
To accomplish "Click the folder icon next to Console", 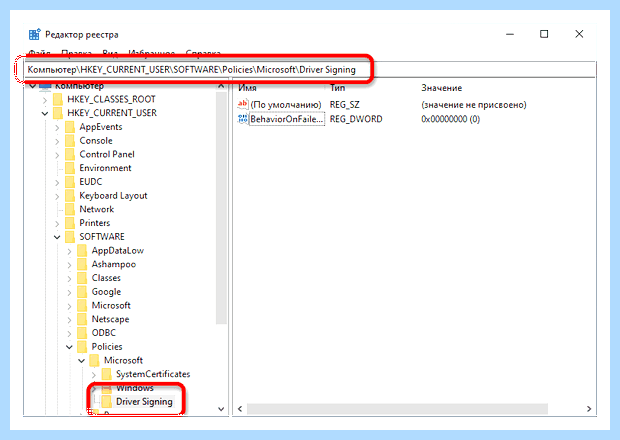I will click(x=70, y=141).
